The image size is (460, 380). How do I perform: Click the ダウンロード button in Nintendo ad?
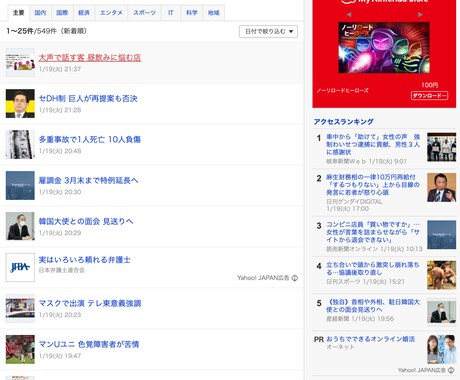click(429, 96)
